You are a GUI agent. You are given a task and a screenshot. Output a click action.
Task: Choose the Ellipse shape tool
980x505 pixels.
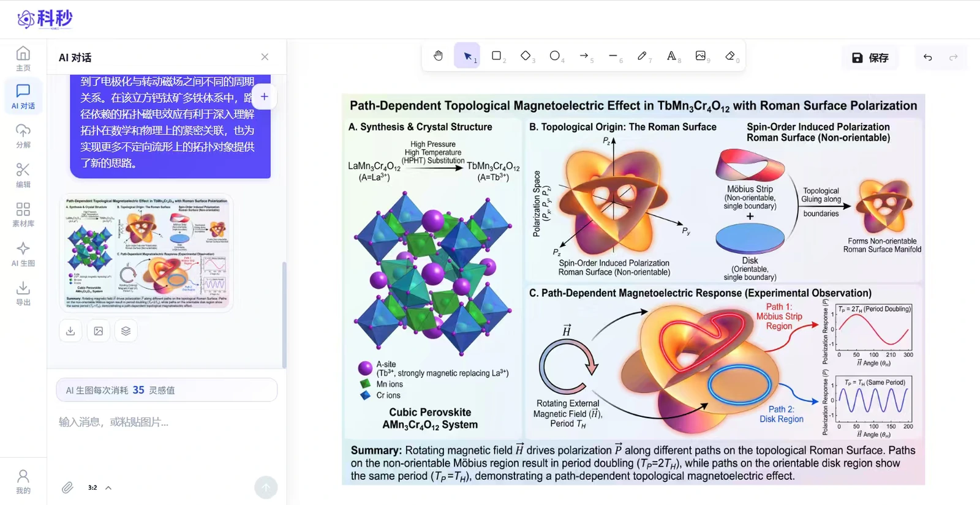[555, 56]
